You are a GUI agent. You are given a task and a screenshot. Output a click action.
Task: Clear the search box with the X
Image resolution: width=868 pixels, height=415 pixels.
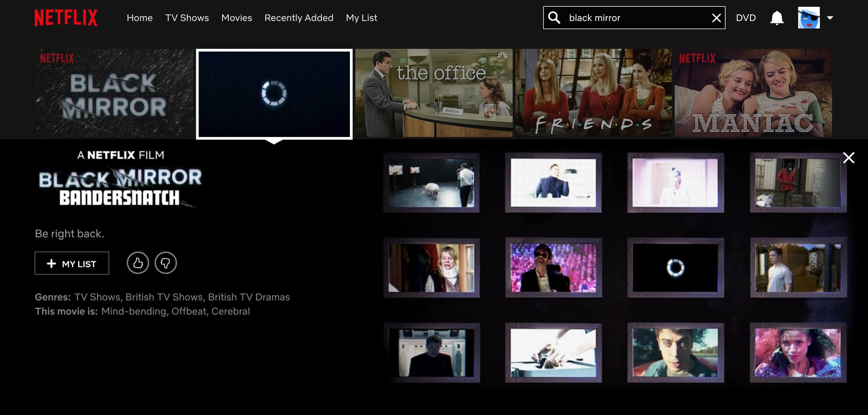[x=716, y=18]
